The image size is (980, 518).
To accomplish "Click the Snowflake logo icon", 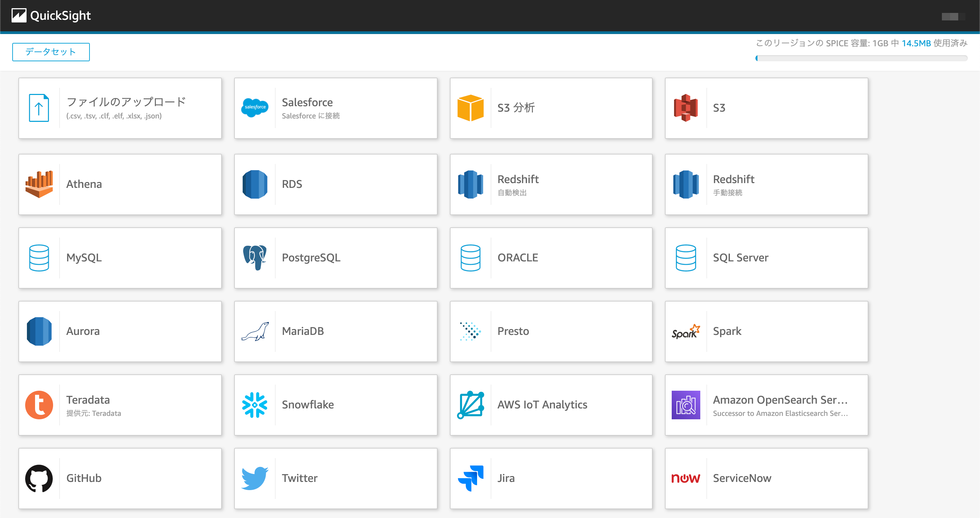I will click(255, 405).
